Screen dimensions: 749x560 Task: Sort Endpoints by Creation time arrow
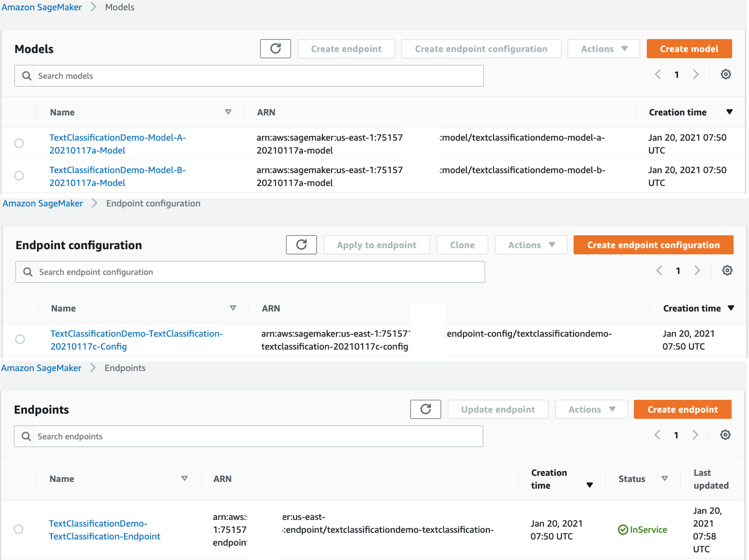pos(589,485)
